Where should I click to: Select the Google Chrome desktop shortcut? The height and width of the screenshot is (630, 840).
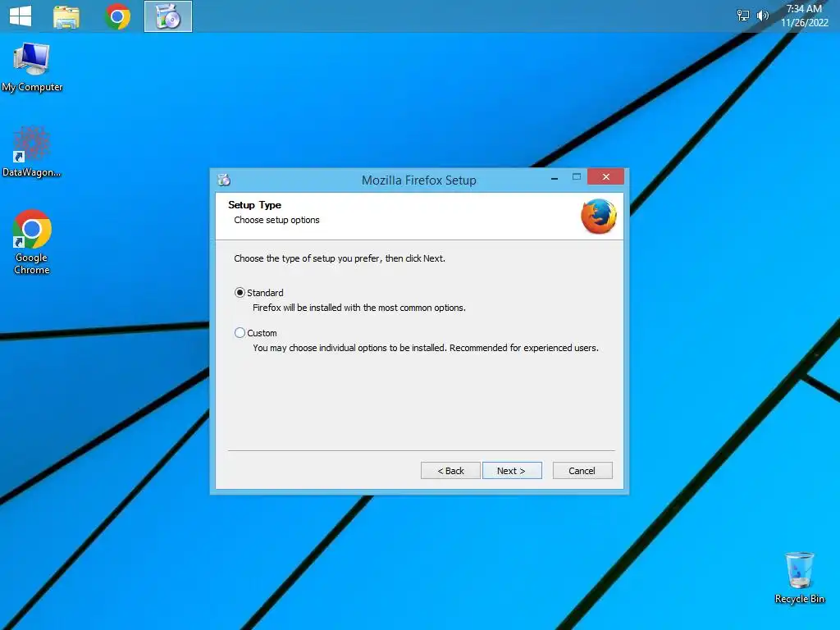coord(32,242)
